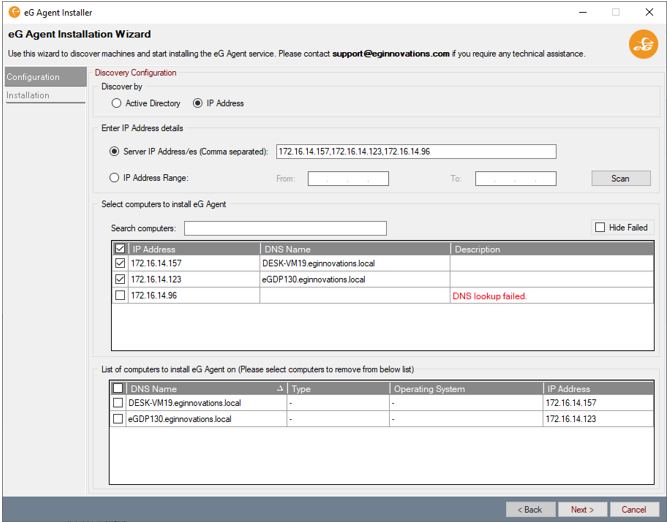Click the From IP range field
The image size is (667, 522).
348,179
